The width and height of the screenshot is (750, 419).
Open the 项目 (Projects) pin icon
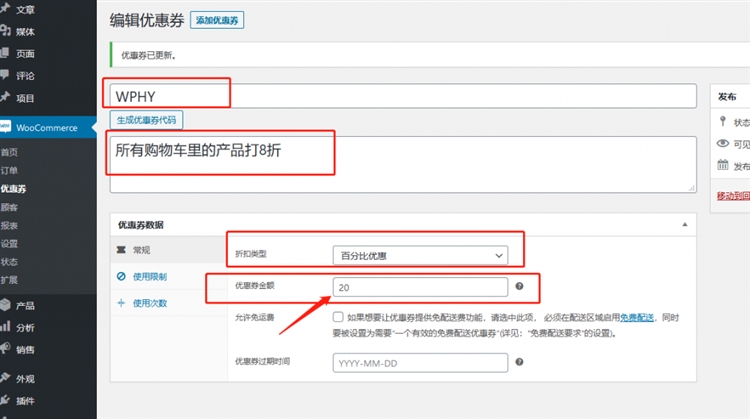point(5,97)
